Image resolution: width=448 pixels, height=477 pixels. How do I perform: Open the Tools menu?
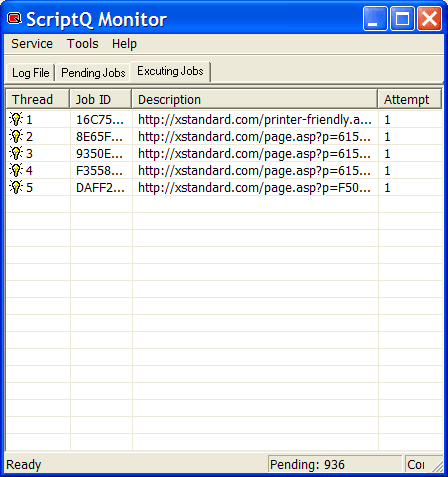tap(83, 44)
